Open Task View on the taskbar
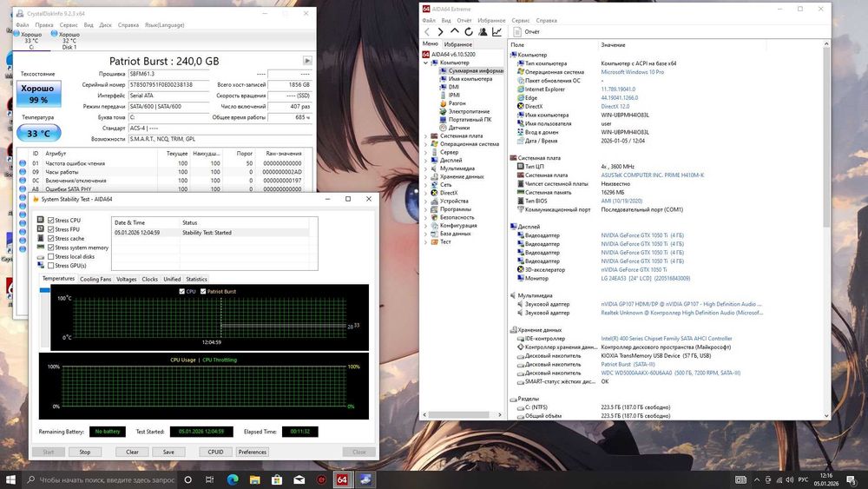 [x=209, y=479]
